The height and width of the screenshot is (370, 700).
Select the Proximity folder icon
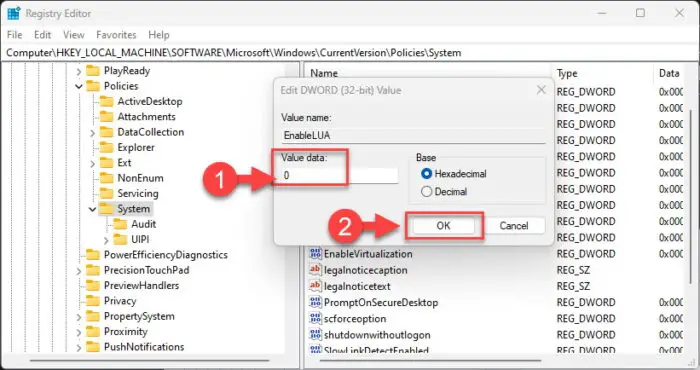coord(93,331)
